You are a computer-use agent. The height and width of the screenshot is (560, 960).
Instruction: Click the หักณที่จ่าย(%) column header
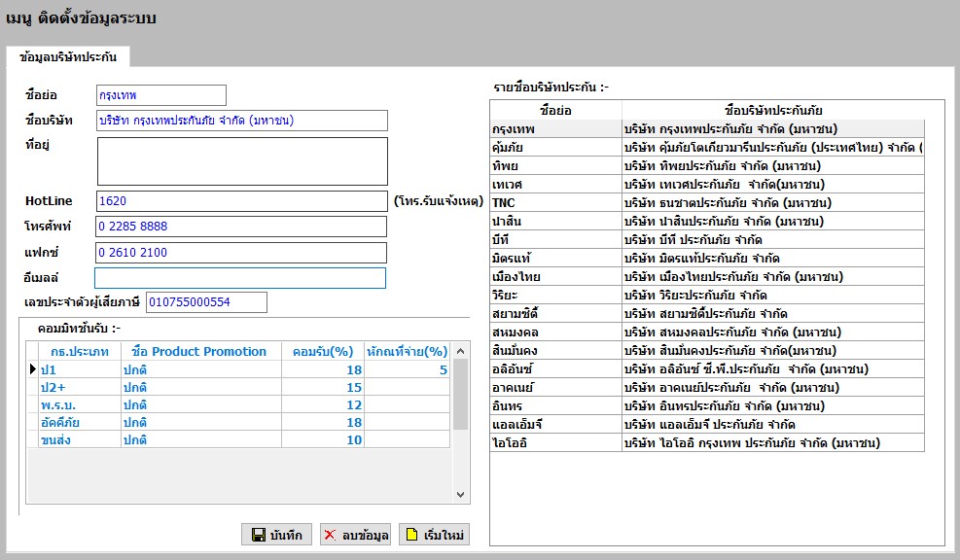pos(408,351)
